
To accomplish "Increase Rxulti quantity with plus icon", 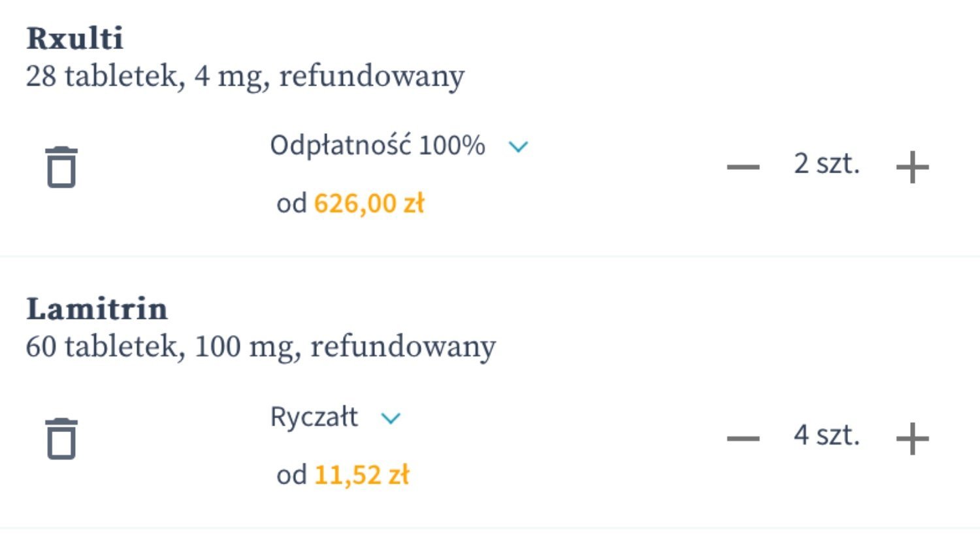I will [x=912, y=167].
